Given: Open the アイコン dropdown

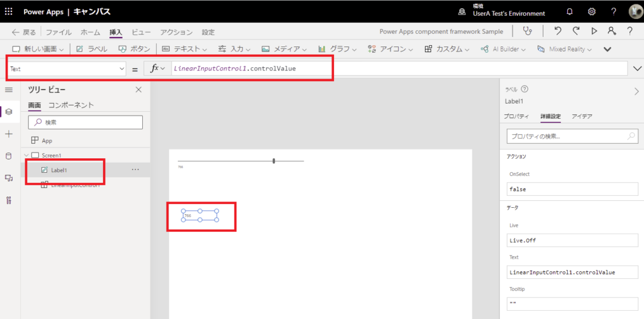Looking at the screenshot, I should point(390,49).
